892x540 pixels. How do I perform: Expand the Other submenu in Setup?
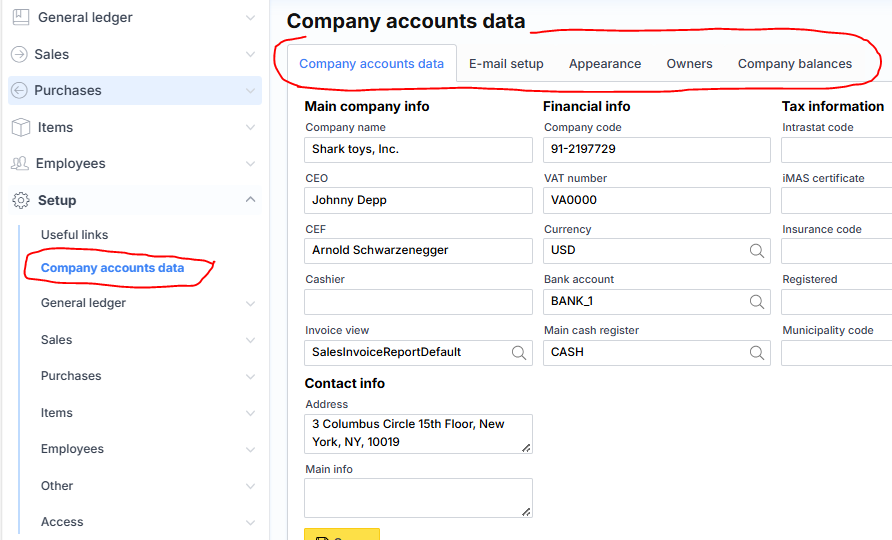pos(250,486)
